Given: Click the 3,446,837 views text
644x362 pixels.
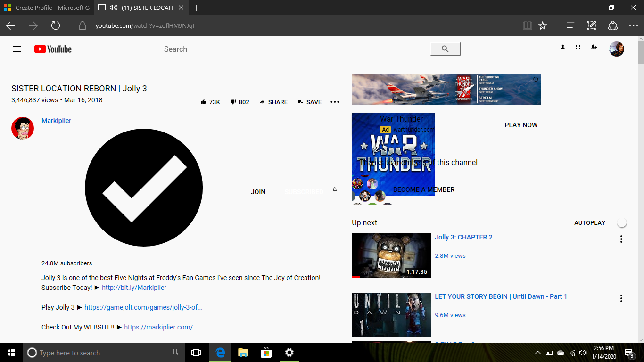Looking at the screenshot, I should coord(34,100).
